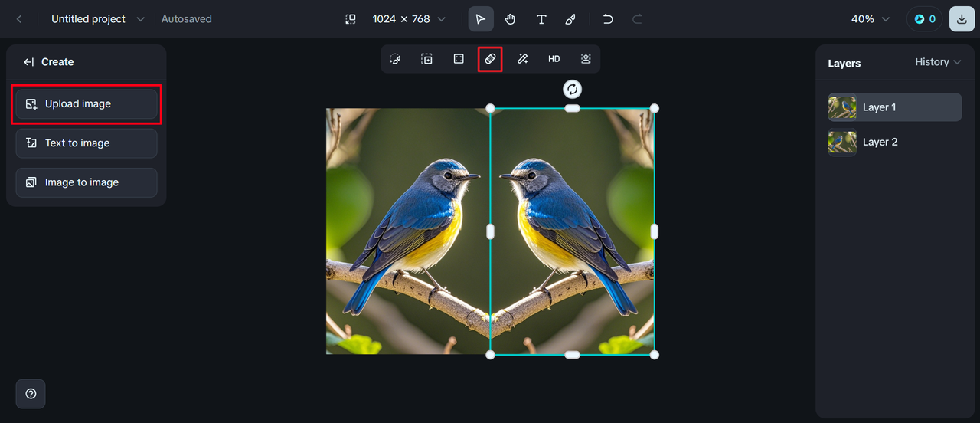This screenshot has width=980, height=423.
Task: Click the left bird image on canvas
Action: click(x=408, y=231)
